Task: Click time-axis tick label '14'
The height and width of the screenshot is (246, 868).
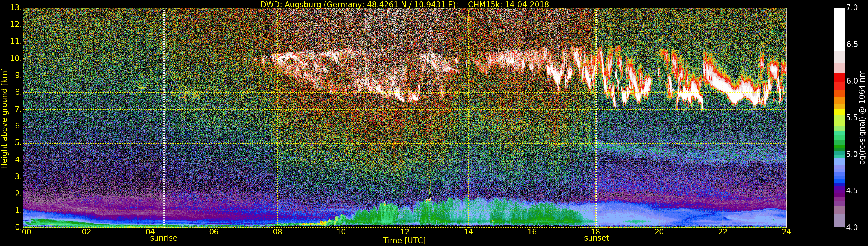Action: 468,232
